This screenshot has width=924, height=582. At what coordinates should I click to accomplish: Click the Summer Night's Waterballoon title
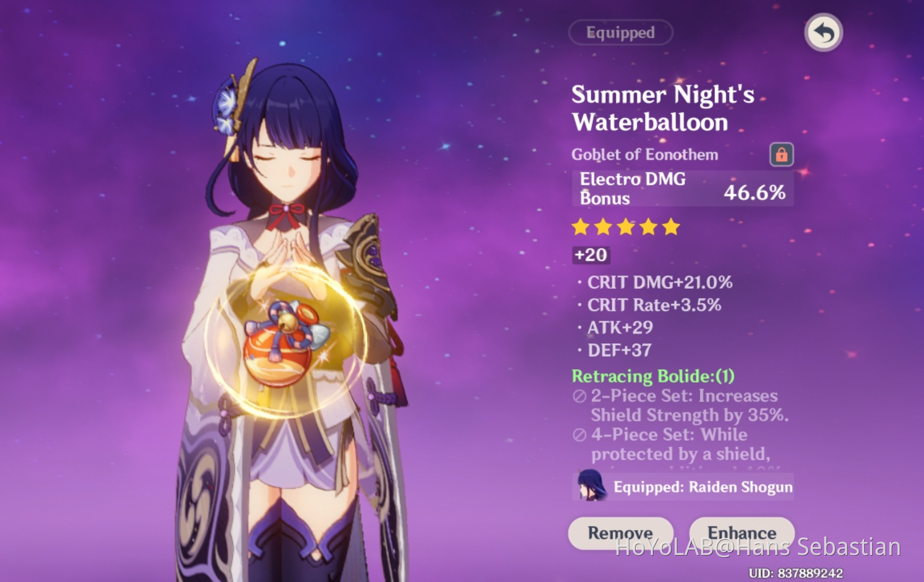pyautogui.click(x=663, y=108)
